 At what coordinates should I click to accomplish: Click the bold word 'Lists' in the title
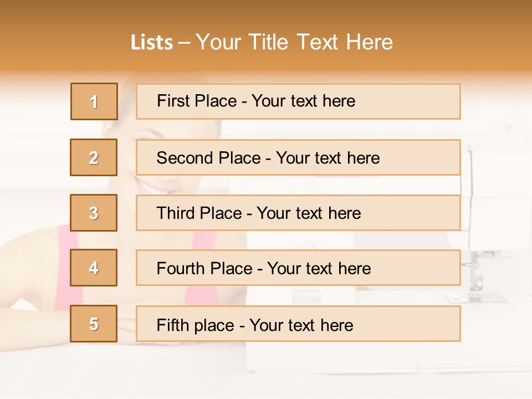point(152,43)
